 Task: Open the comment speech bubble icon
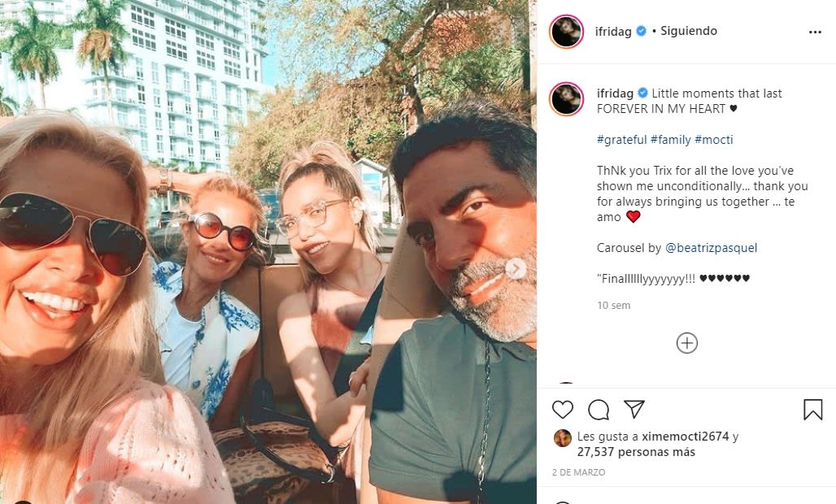pos(599,410)
